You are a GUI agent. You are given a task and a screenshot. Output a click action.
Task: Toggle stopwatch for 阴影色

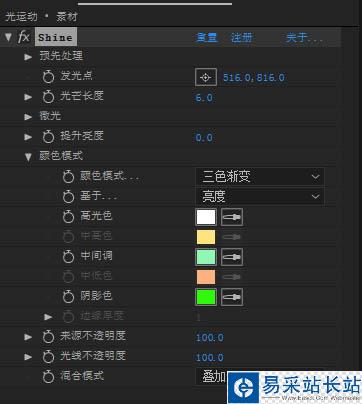tap(68, 296)
